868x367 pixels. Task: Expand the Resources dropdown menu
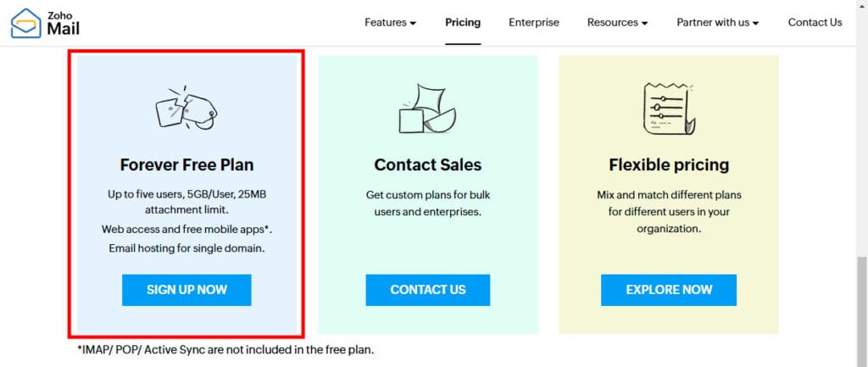(x=617, y=22)
